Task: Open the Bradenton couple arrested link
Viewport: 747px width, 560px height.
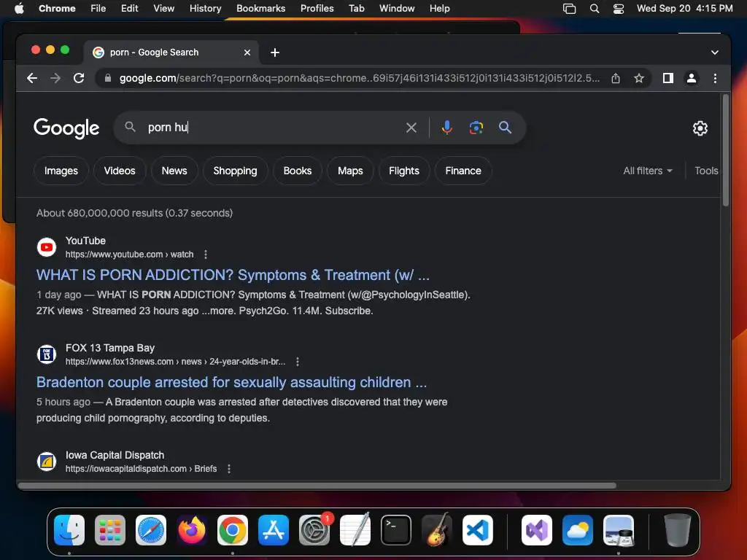Action: point(231,382)
